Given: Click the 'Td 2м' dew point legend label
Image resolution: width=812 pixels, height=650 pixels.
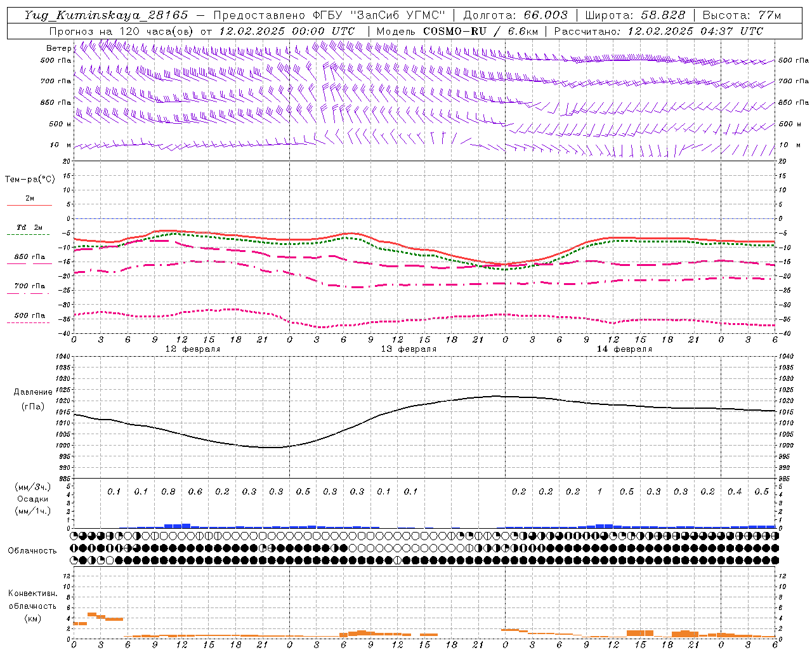Looking at the screenshot, I should point(29,227).
